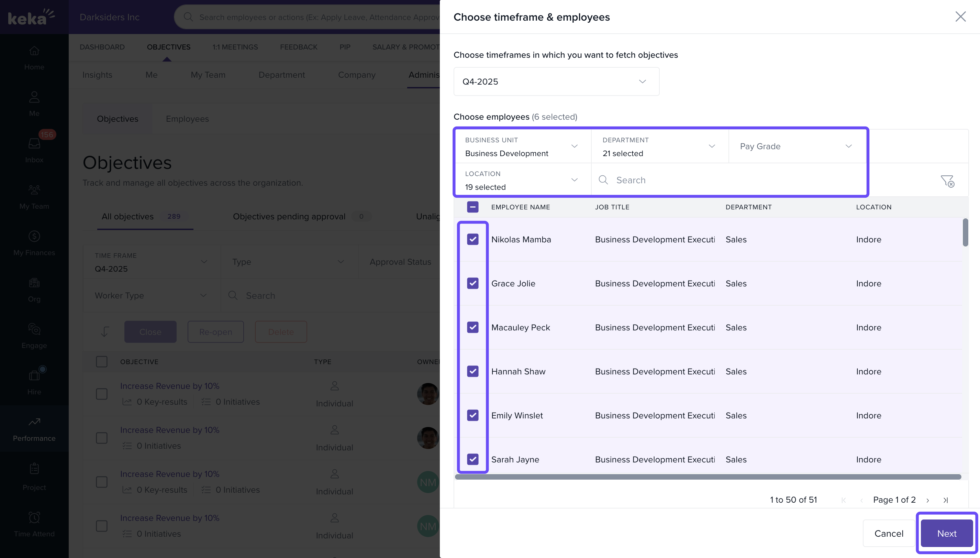Image resolution: width=980 pixels, height=558 pixels.
Task: Click the clear filters funnel icon
Action: pos(947,180)
